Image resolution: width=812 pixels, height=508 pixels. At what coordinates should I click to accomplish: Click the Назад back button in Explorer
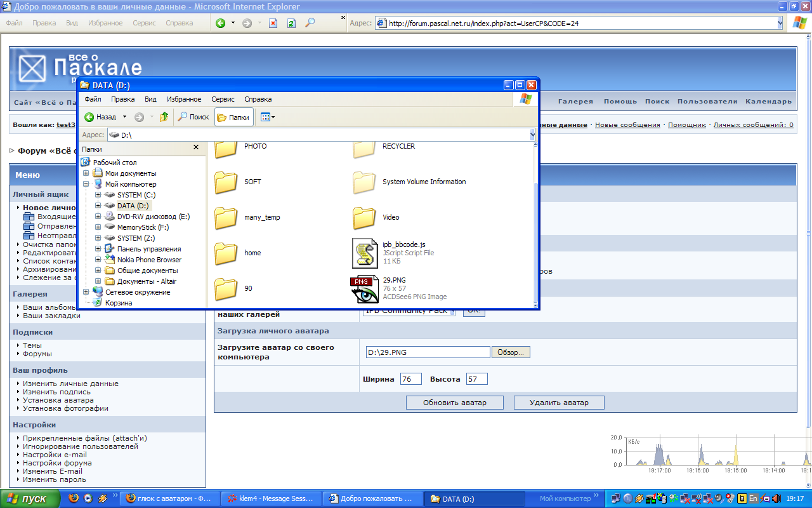(x=100, y=117)
